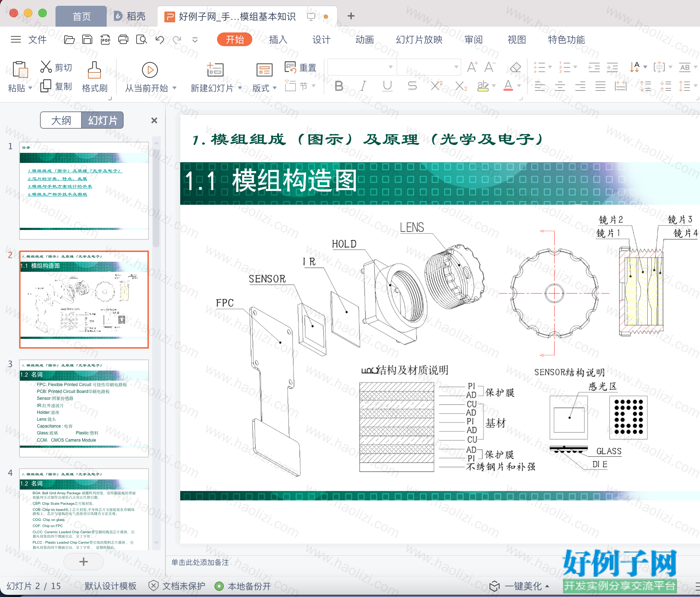Print the presentation with the printer icon

pos(123,40)
